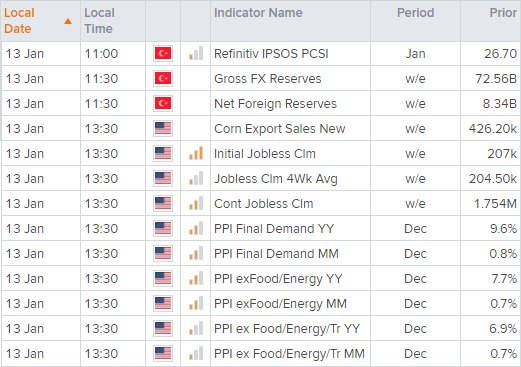Sort by Indicator Name column header
This screenshot has width=521, height=367.
tap(258, 13)
